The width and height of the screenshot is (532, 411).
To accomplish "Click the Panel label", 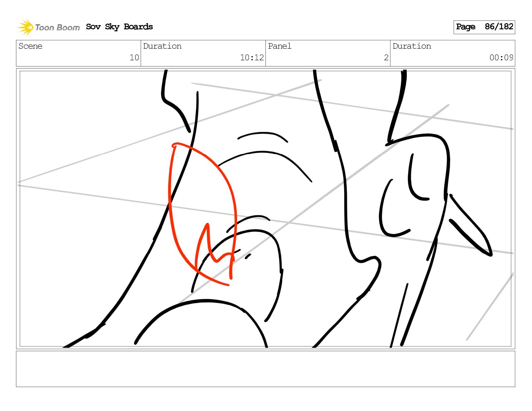I will [x=280, y=46].
